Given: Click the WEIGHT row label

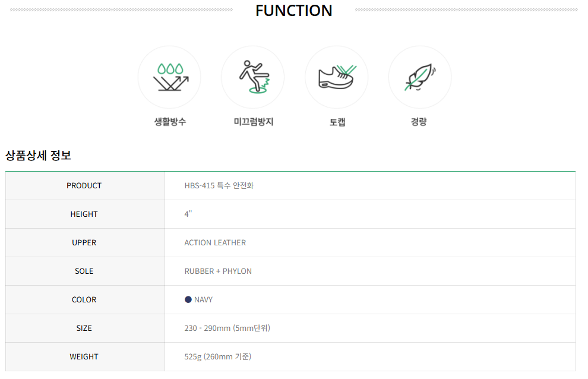Looking at the screenshot, I should coord(84,357).
